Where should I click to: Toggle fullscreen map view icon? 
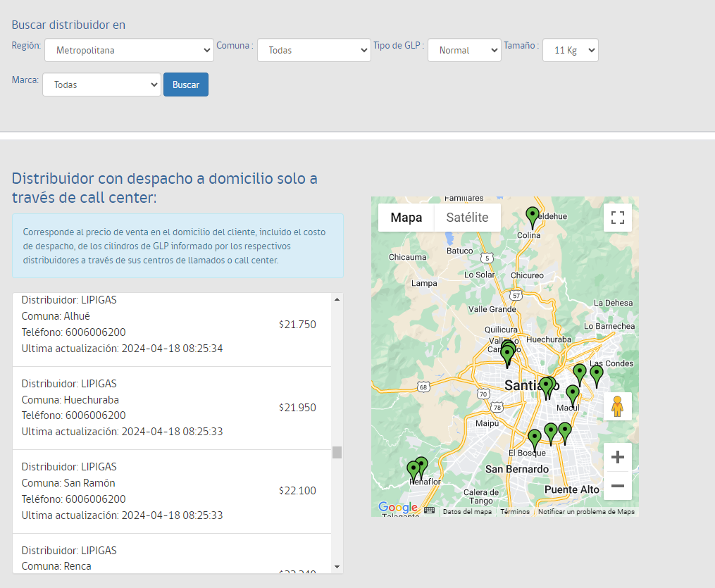click(x=617, y=218)
